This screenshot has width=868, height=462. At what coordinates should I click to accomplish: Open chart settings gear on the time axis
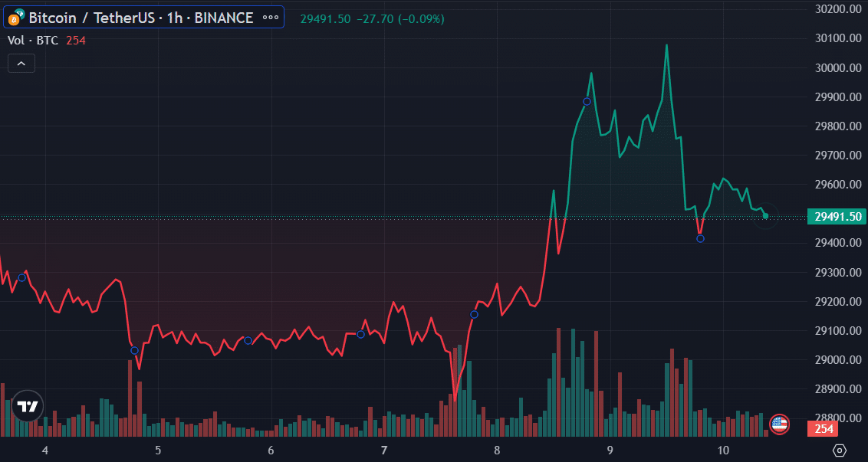coord(839,451)
